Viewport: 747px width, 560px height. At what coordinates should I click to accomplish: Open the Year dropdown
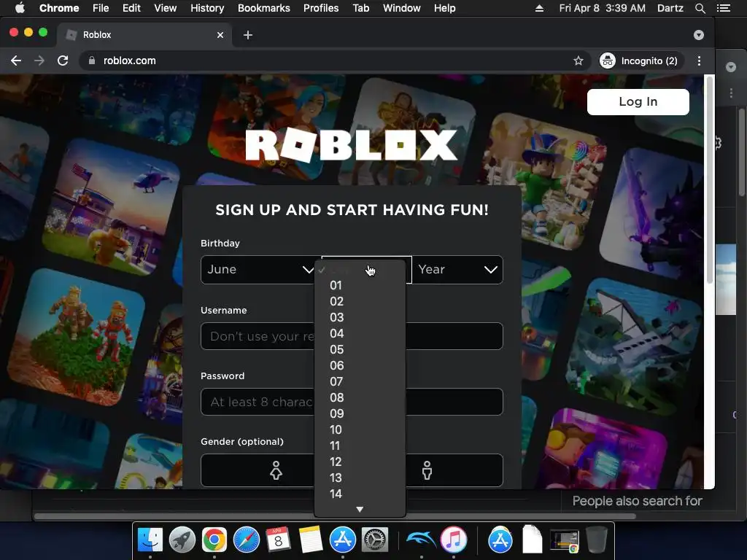pyautogui.click(x=457, y=270)
